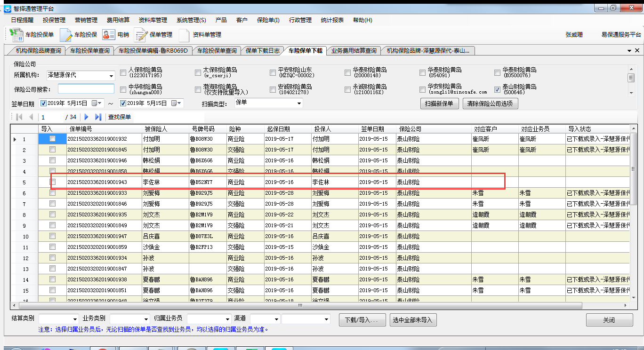Go to the next page arrow
644x350 pixels.
87,117
